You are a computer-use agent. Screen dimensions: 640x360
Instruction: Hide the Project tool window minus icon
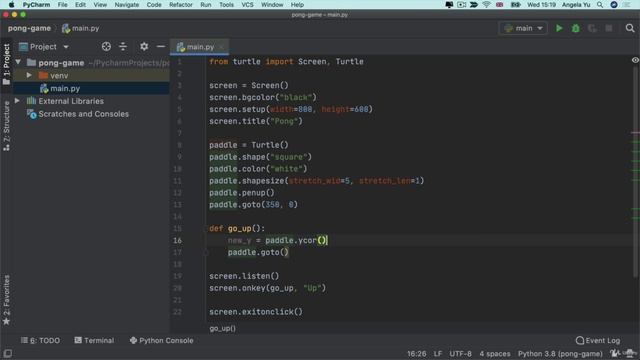tap(161, 47)
